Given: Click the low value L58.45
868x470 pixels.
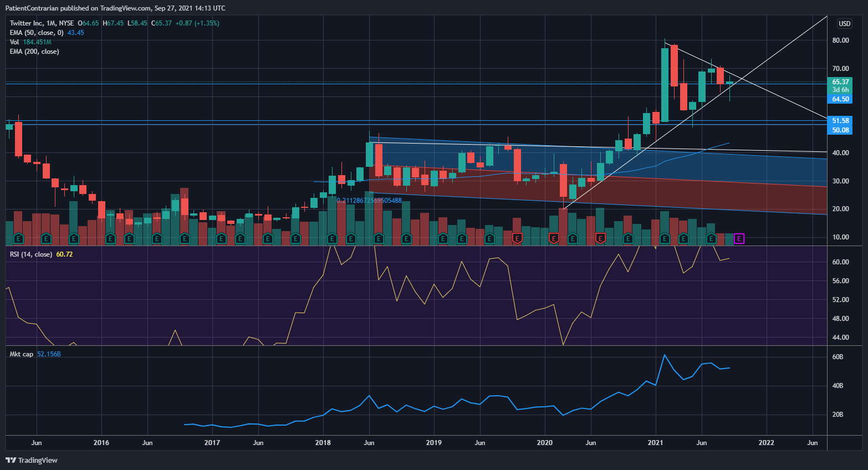Looking at the screenshot, I should pyautogui.click(x=137, y=23).
